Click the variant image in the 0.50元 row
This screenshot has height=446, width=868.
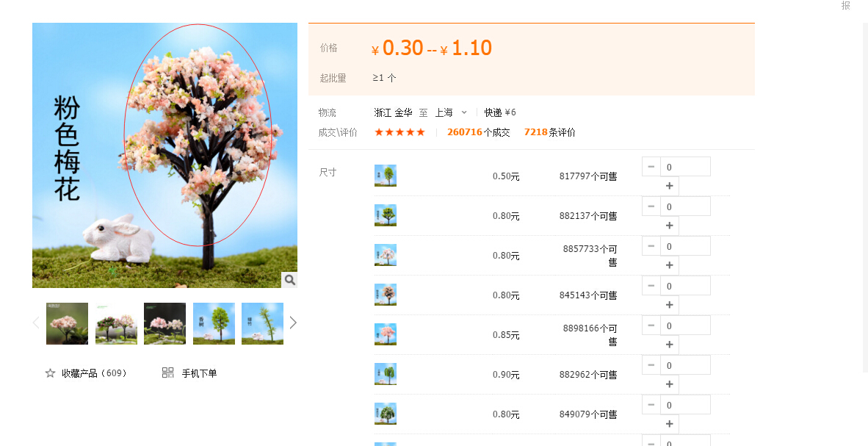pyautogui.click(x=386, y=176)
